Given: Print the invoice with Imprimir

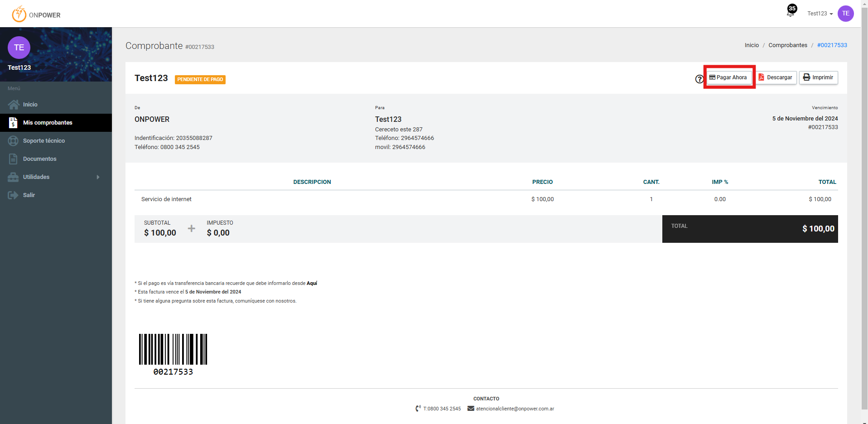Looking at the screenshot, I should tap(818, 77).
